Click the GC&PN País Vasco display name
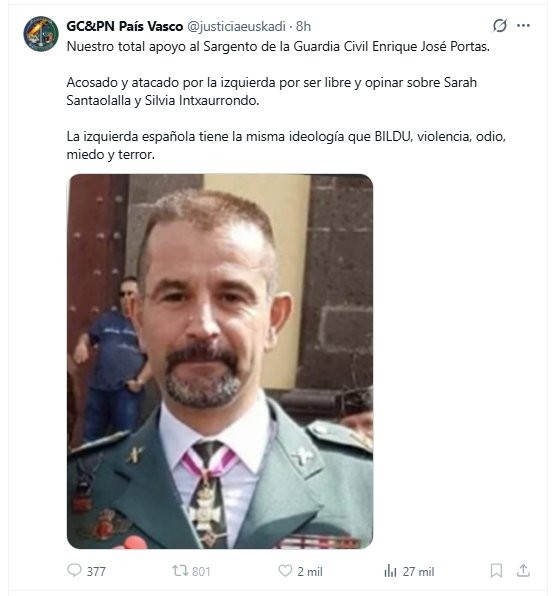The width and height of the screenshot is (558, 596). click(125, 26)
